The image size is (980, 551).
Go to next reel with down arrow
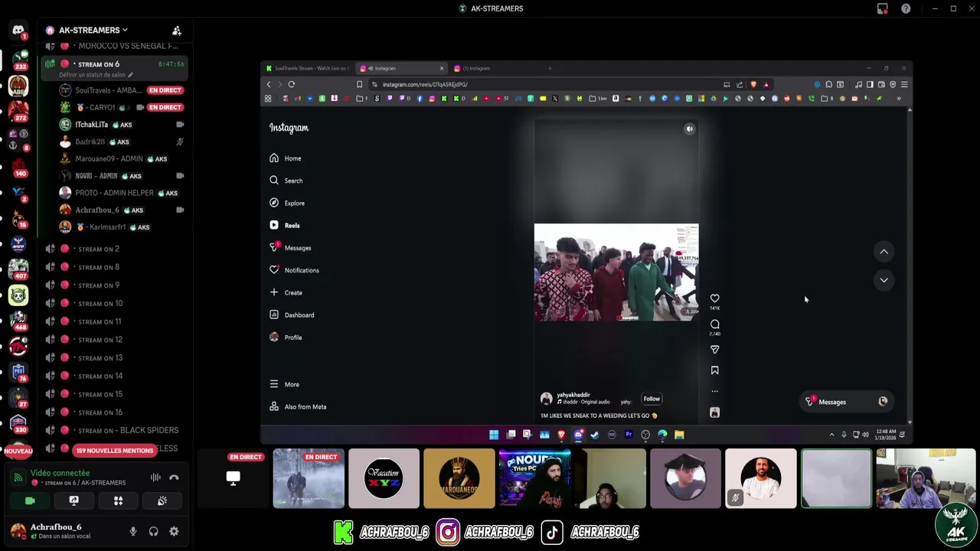tap(884, 280)
